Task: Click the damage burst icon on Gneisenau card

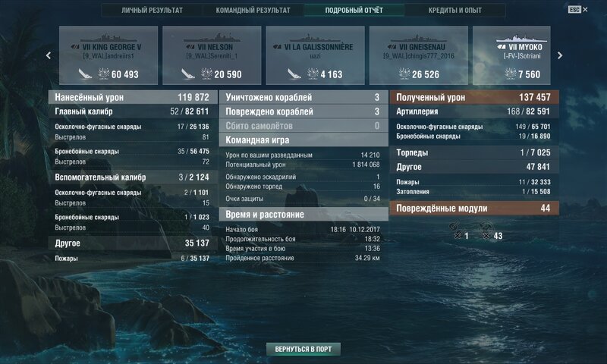Action: click(404, 74)
